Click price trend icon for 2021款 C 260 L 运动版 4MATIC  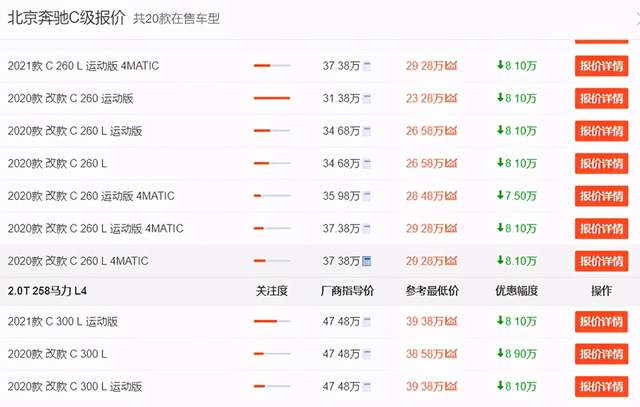coord(451,66)
